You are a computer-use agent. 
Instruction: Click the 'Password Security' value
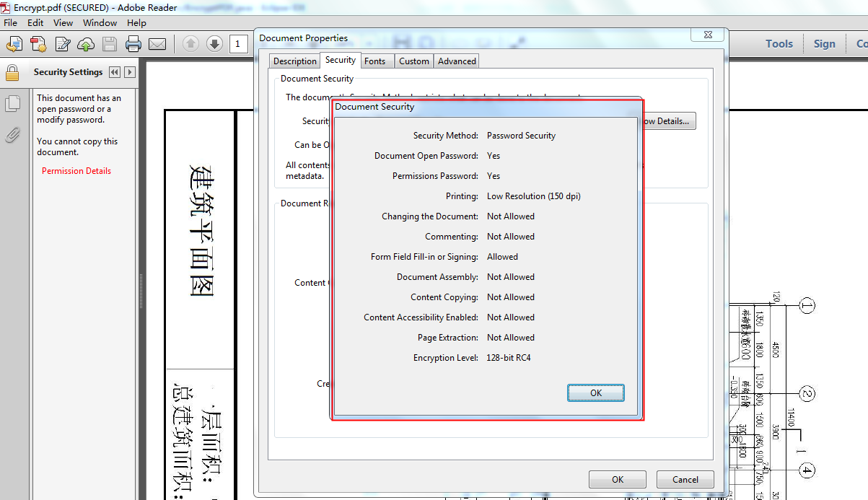point(521,136)
